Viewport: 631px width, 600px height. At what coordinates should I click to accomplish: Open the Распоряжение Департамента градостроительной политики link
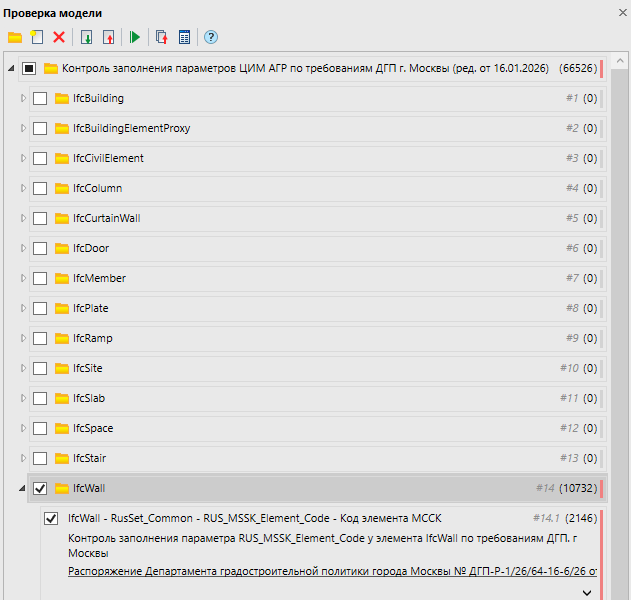332,571
